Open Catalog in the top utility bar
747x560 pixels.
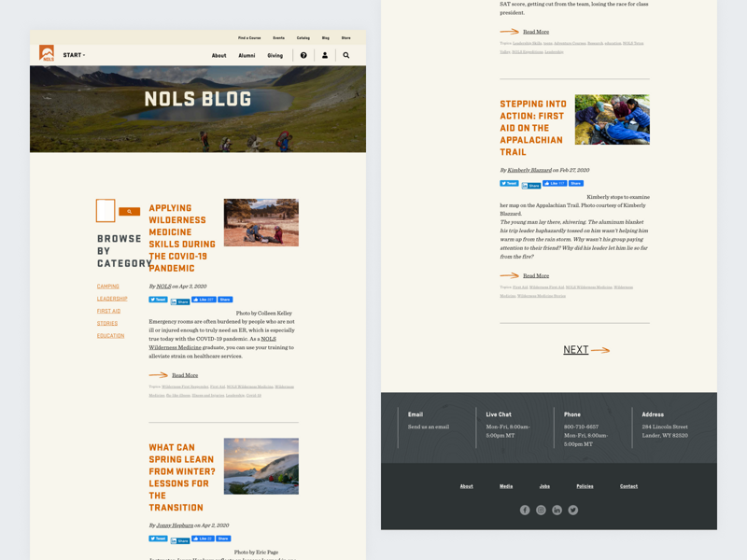(x=303, y=37)
